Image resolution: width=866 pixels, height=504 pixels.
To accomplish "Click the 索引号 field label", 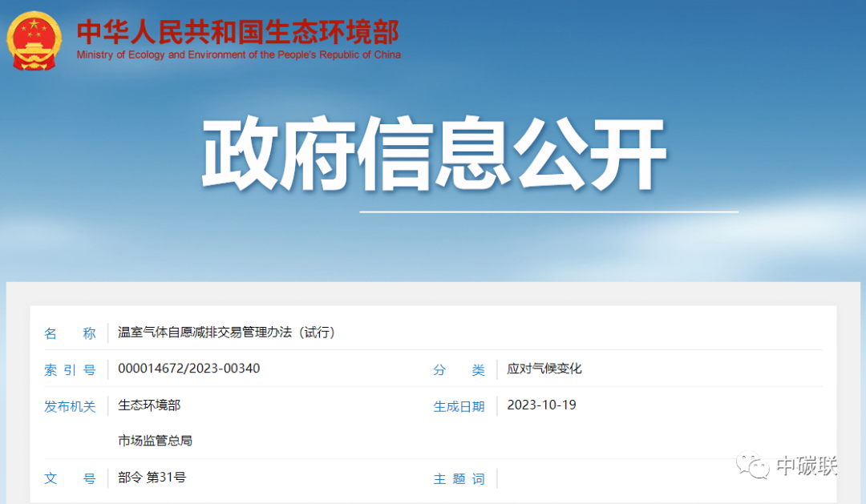I will [x=70, y=370].
